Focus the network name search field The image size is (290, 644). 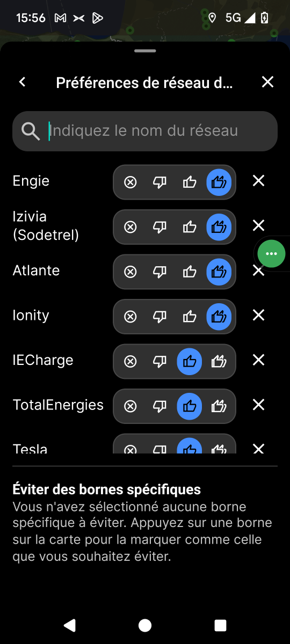(145, 131)
